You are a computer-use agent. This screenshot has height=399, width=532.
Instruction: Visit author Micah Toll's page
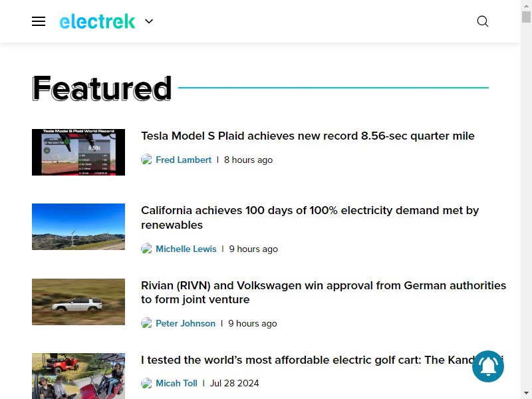point(176,384)
